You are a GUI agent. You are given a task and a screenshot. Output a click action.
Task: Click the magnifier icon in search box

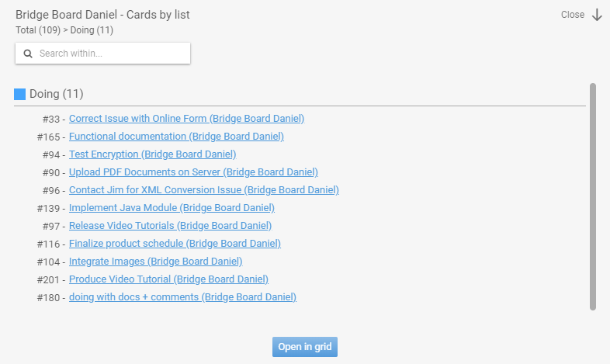(28, 54)
